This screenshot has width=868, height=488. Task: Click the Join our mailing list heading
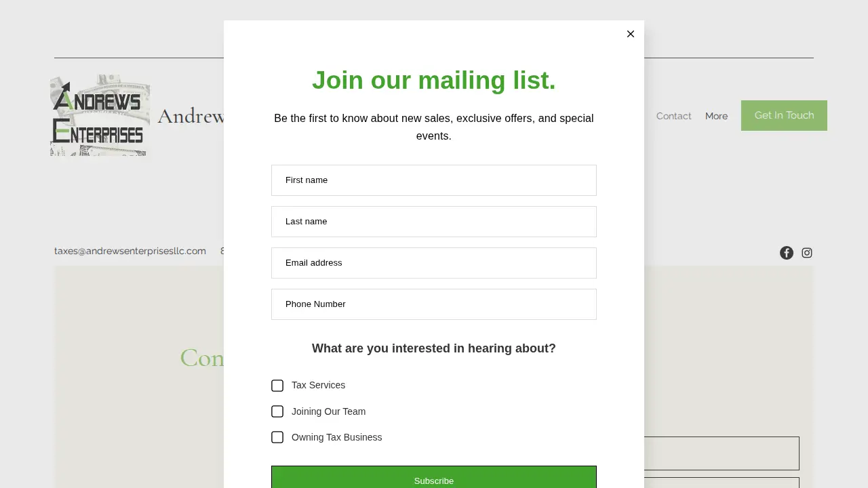[x=434, y=80]
